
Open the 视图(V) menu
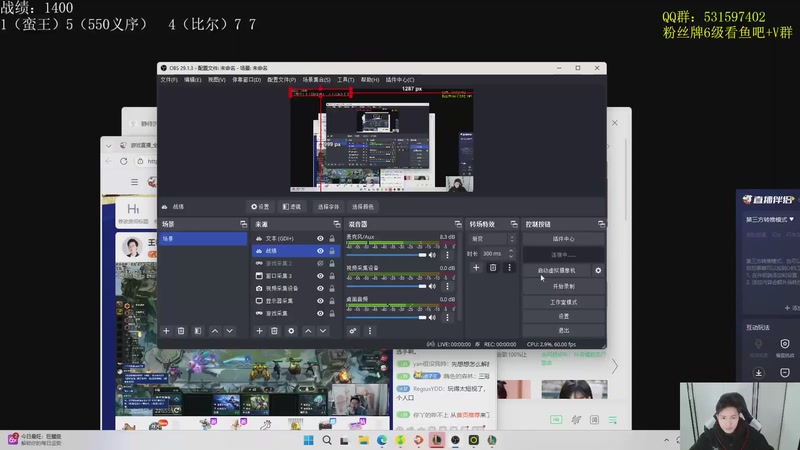click(x=216, y=80)
